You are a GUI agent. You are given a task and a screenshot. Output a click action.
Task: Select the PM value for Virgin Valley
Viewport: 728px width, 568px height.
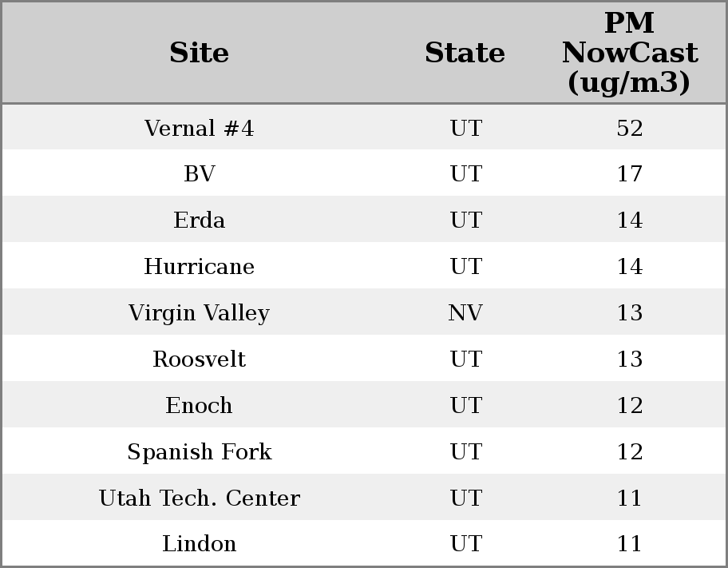629,313
